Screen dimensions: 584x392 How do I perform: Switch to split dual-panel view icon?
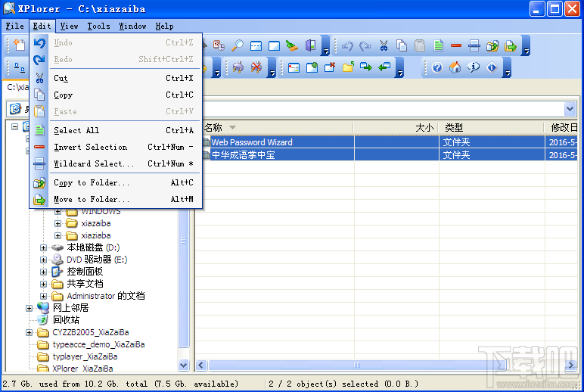click(256, 46)
